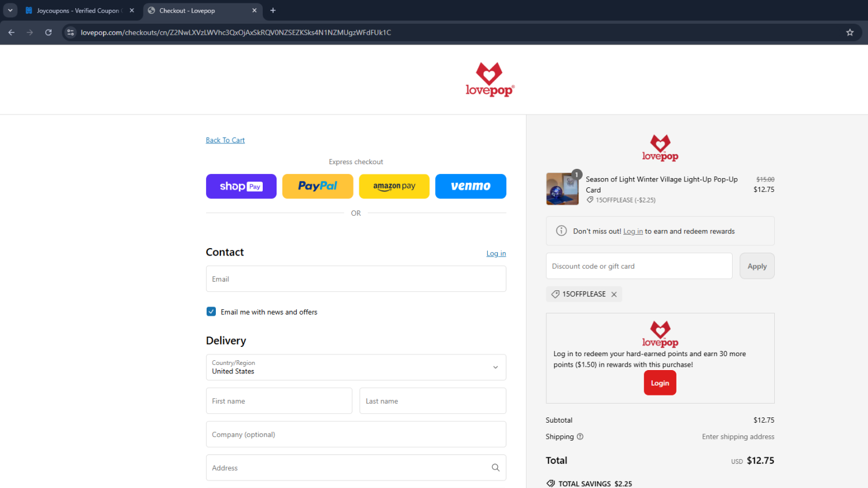Image resolution: width=868 pixels, height=488 pixels.
Task: Open the site information icon in address bar
Action: (x=71, y=32)
